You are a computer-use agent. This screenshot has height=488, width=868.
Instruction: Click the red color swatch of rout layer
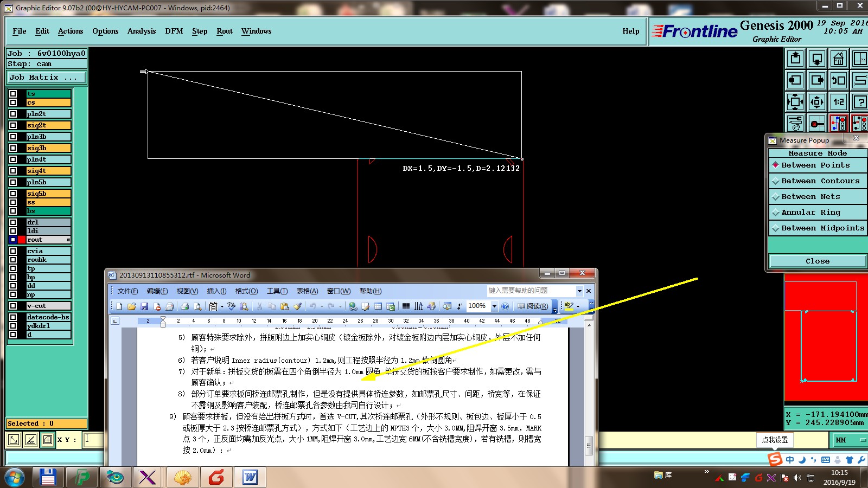[x=22, y=240]
